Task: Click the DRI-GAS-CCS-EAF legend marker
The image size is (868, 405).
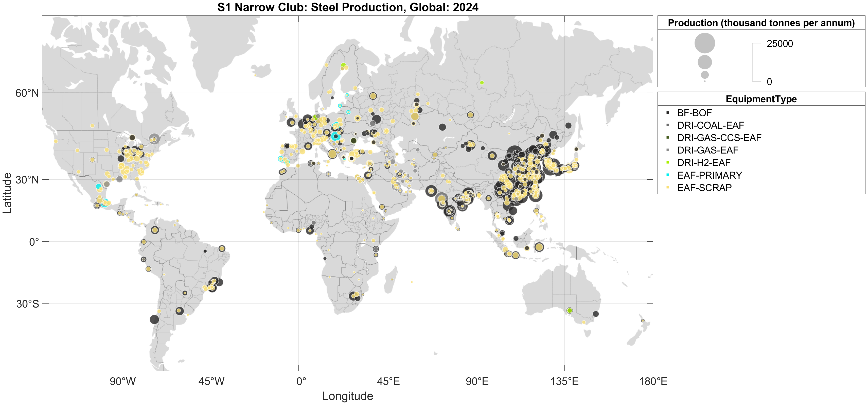Action: 667,138
